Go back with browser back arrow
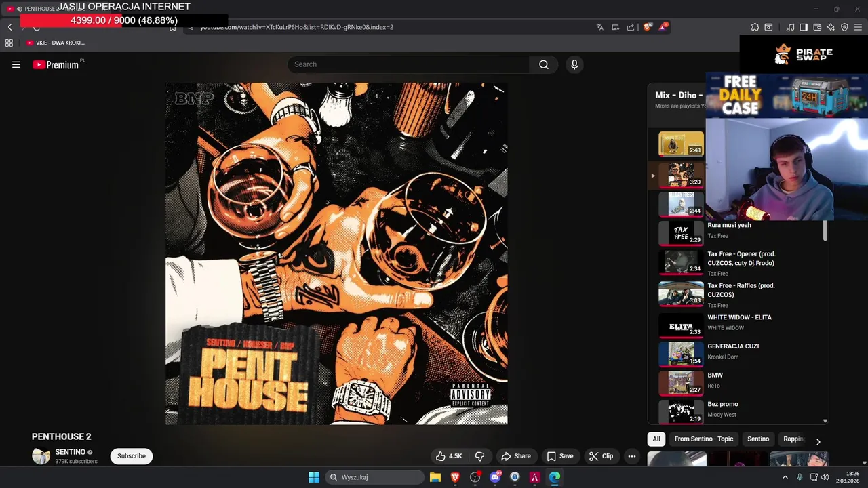868x488 pixels. pyautogui.click(x=9, y=27)
